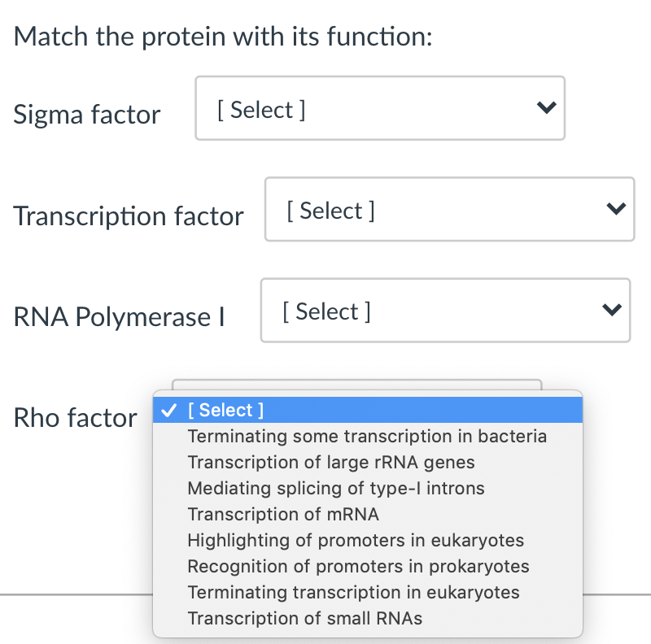651x644 pixels.
Task: Pick "Mediating splicing of type-I introns"
Action: [336, 489]
